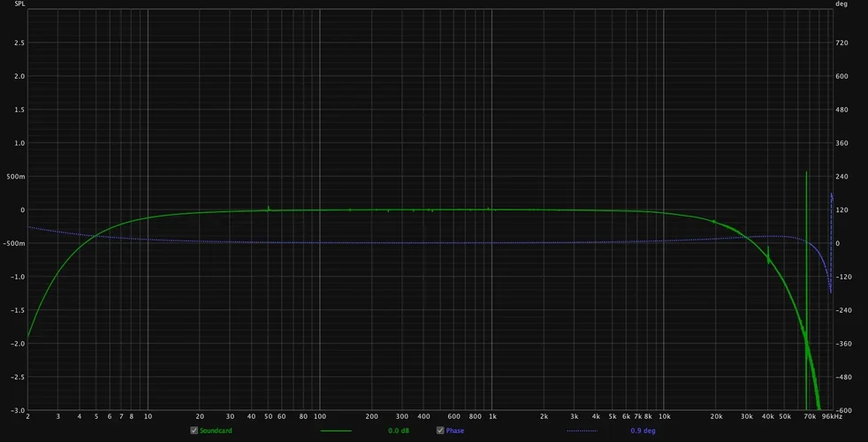Untick the Phase trace checkbox
Viewport: 868px width, 442px height.
[x=440, y=431]
